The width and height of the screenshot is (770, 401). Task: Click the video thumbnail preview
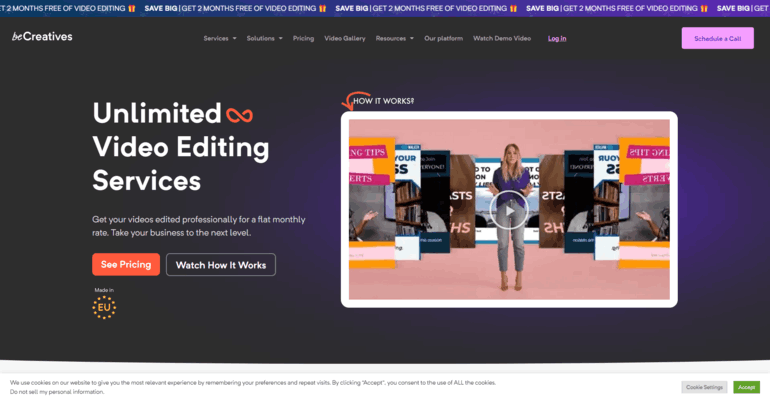[509, 210]
